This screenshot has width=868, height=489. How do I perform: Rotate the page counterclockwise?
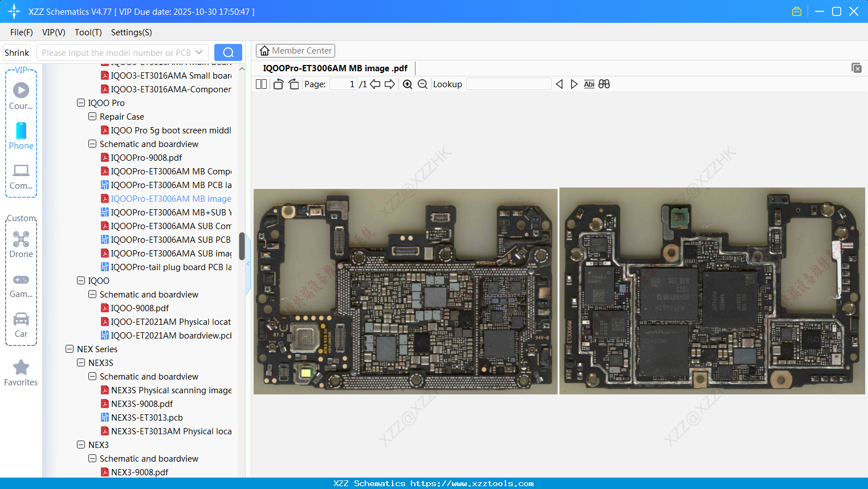point(278,84)
